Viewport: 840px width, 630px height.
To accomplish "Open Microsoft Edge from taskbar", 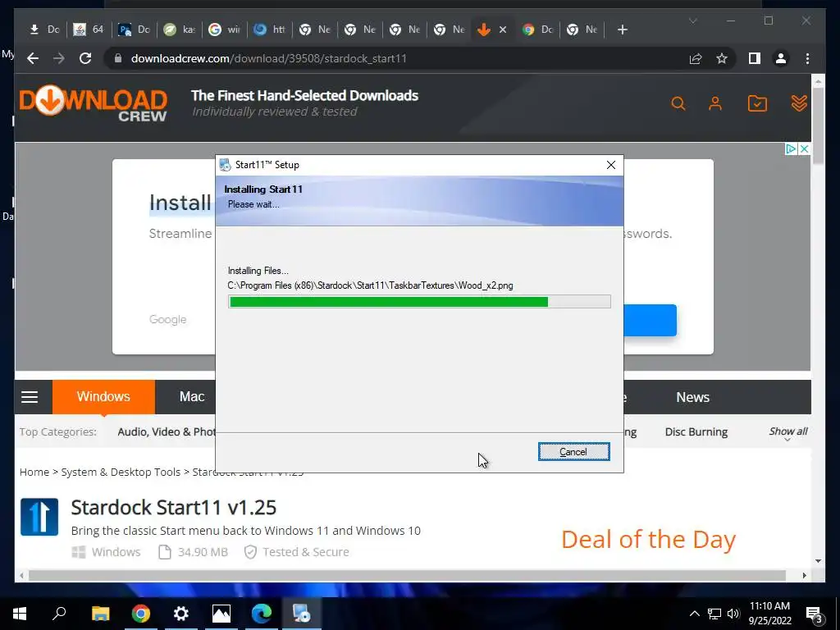I will pos(262,614).
